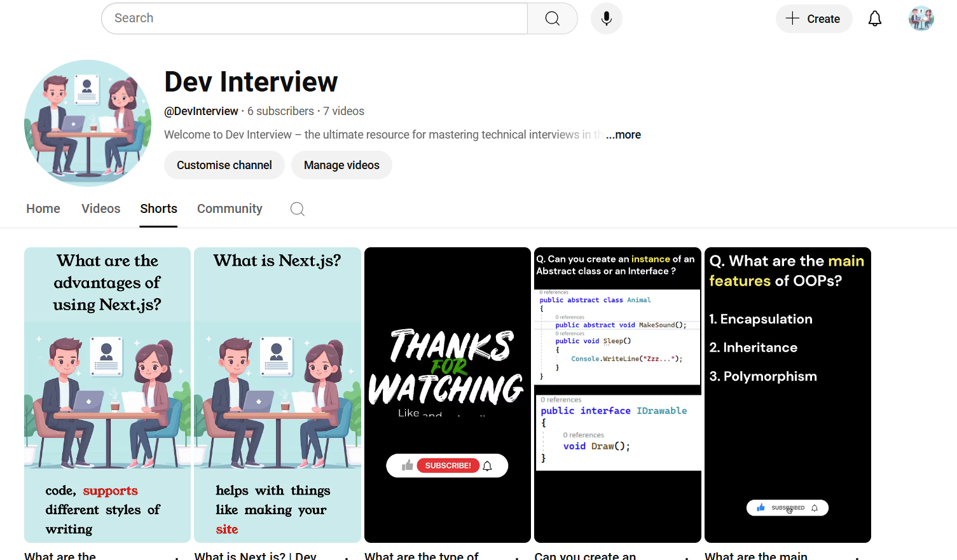
Task: Click the search magnifier button
Action: coord(552,18)
